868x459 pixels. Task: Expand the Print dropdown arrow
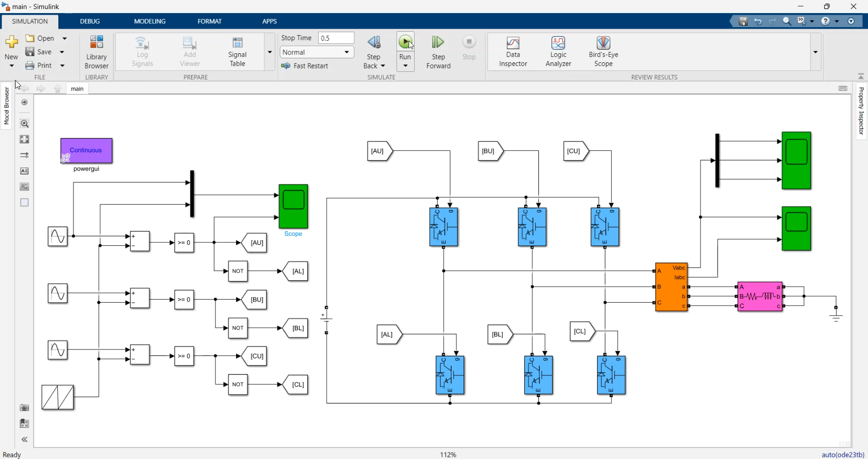pos(62,65)
